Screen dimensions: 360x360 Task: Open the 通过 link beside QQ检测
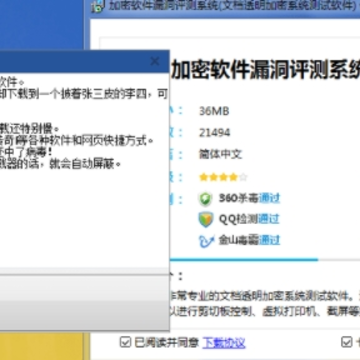[x=269, y=219]
